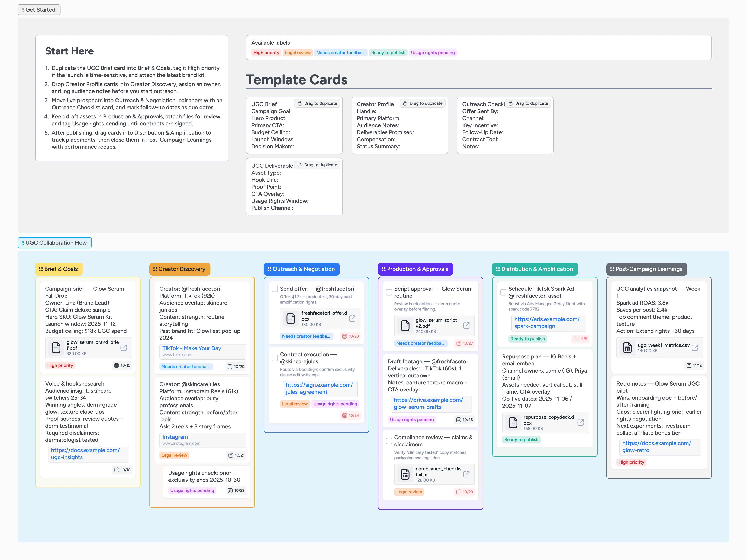
Task: Check the Send offer — @freshfacetori checkbox
Action: click(x=275, y=289)
